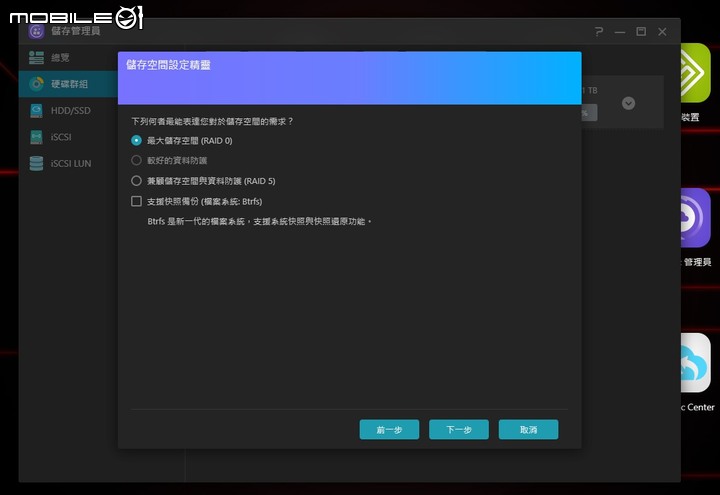Click the Btrfs description text line
This screenshot has width=720, height=495.
coord(260,221)
